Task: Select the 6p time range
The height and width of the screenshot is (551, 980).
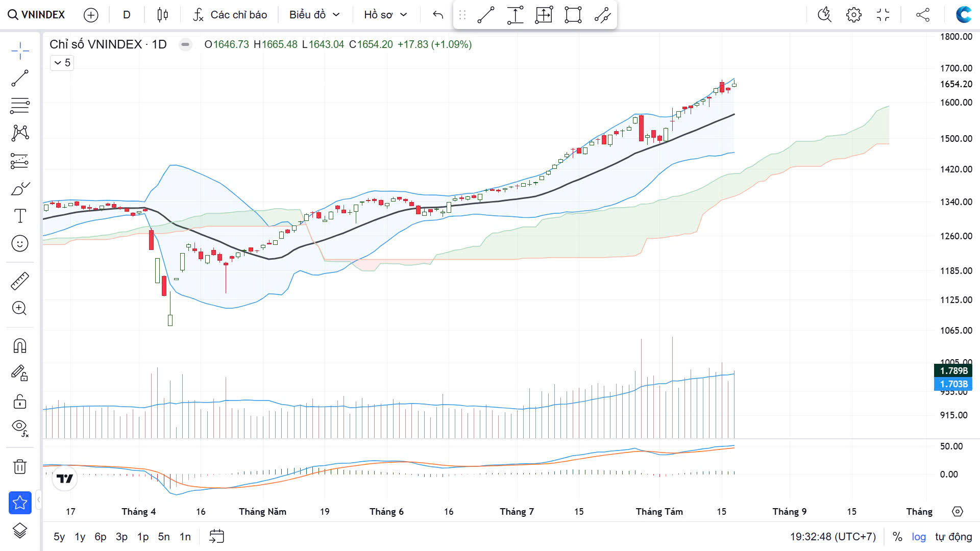Action: [x=101, y=537]
